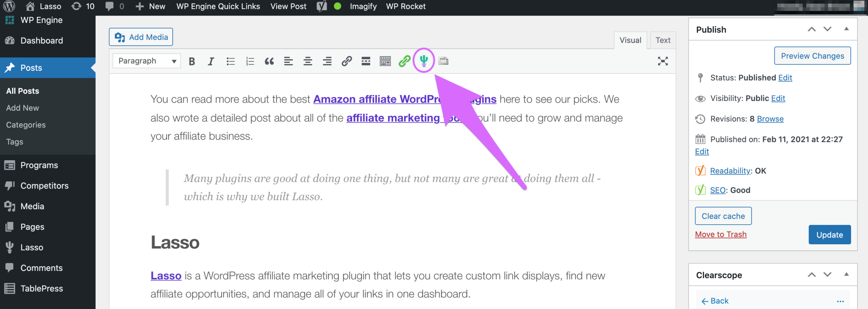
Task: Open the Imagify admin bar menu
Action: pos(363,6)
